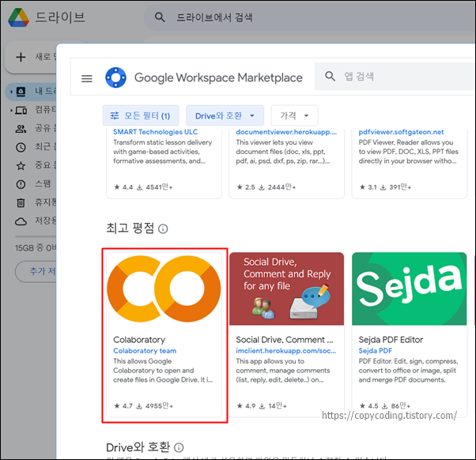Open imclient.herokuapp.com developer link
Viewport: 476px width, 460px height.
tap(286, 351)
